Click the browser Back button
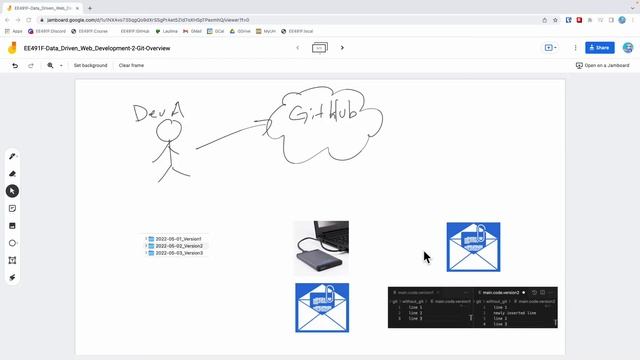 point(7,20)
